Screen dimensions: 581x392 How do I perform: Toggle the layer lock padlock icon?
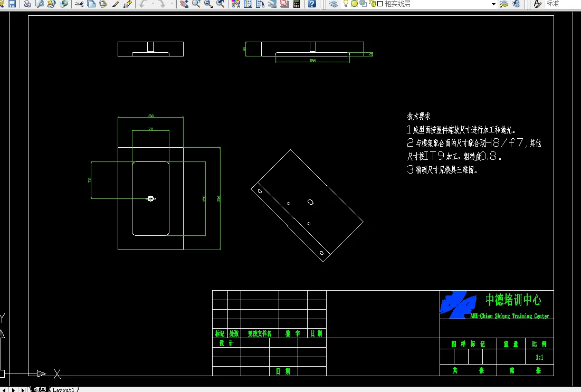tap(372, 4)
